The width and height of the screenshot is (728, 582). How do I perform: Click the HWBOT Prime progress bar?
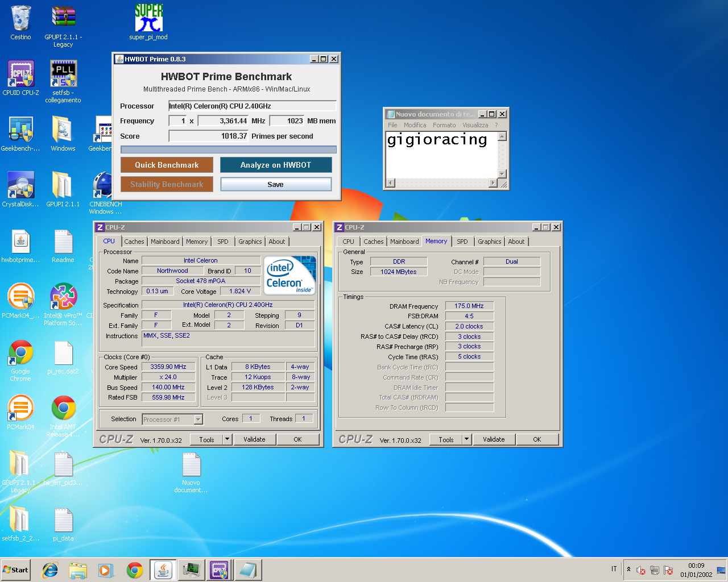tap(229, 149)
